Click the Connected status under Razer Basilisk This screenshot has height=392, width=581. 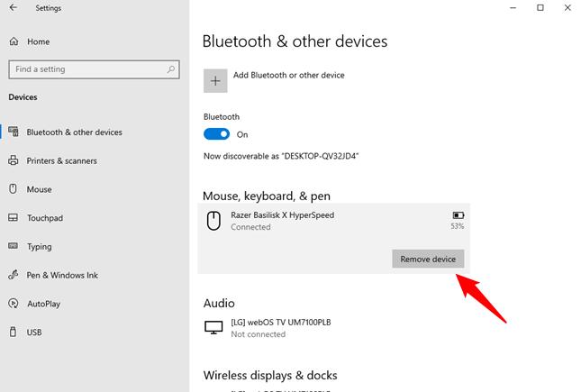(x=250, y=227)
